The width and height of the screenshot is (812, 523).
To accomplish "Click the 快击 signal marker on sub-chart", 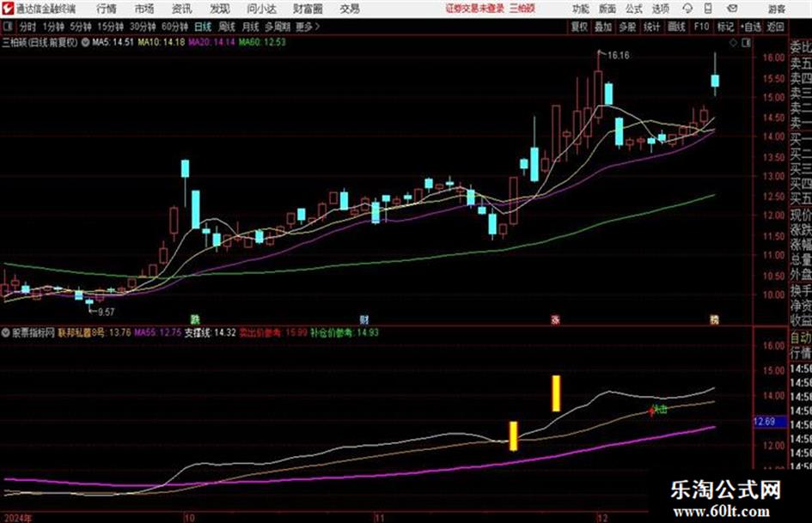I will point(659,410).
